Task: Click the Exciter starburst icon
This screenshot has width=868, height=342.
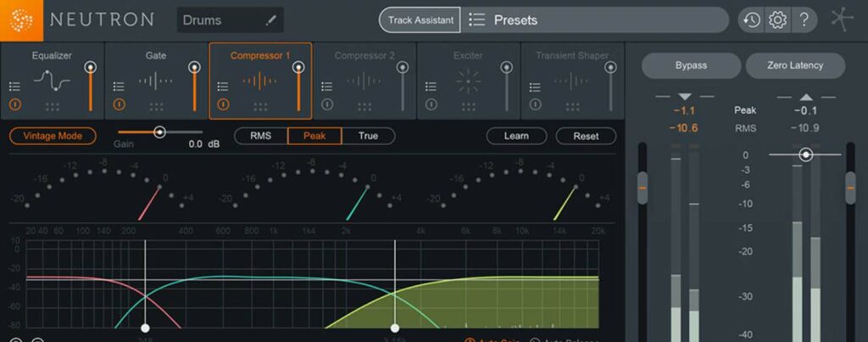Action: pyautogui.click(x=468, y=81)
